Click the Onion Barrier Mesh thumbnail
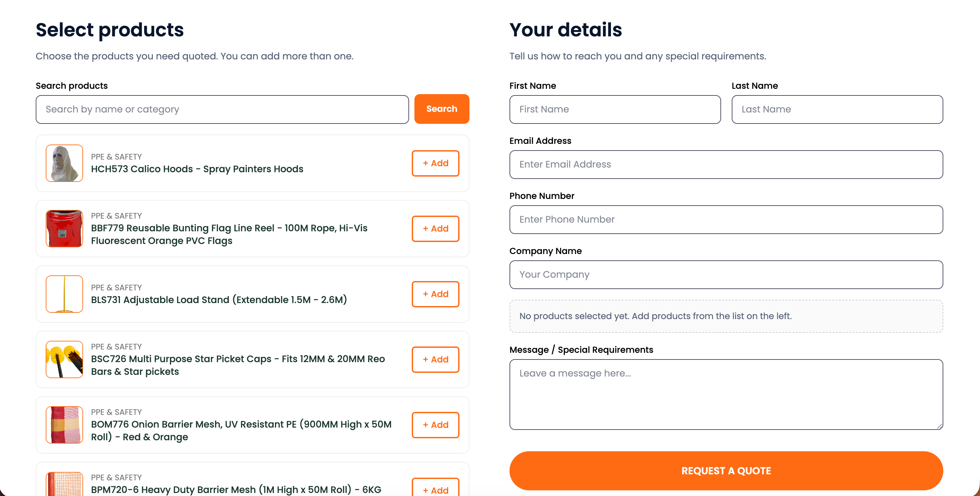The width and height of the screenshot is (980, 496). [64, 425]
